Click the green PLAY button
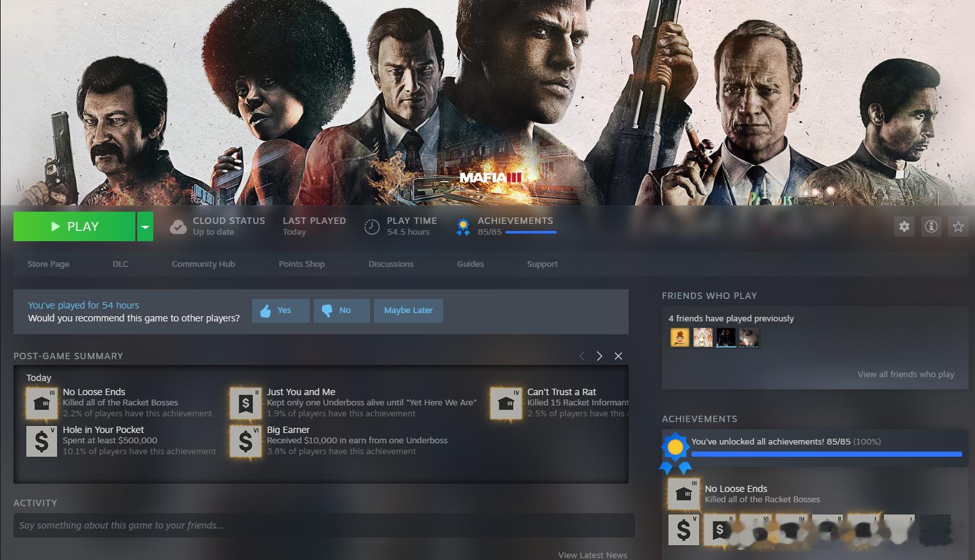The height and width of the screenshot is (560, 975). point(74,226)
